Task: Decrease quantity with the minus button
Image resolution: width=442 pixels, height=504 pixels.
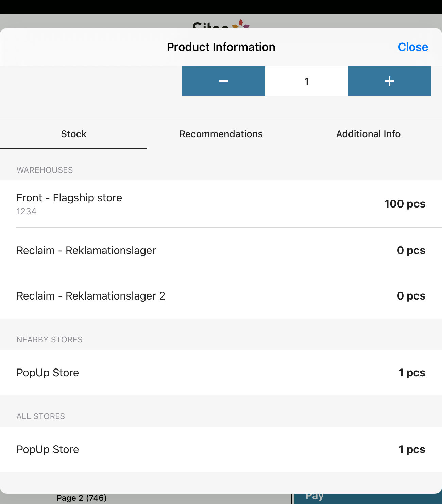Action: coord(224,81)
